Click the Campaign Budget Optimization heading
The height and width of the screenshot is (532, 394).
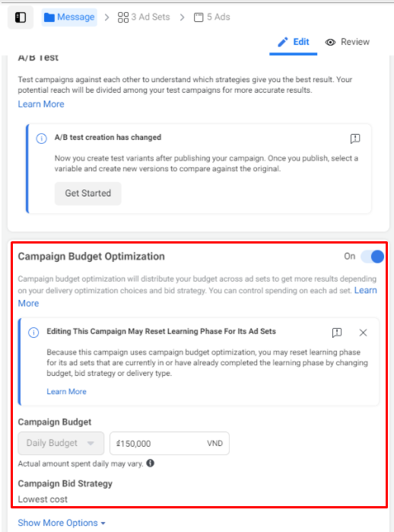tap(91, 256)
